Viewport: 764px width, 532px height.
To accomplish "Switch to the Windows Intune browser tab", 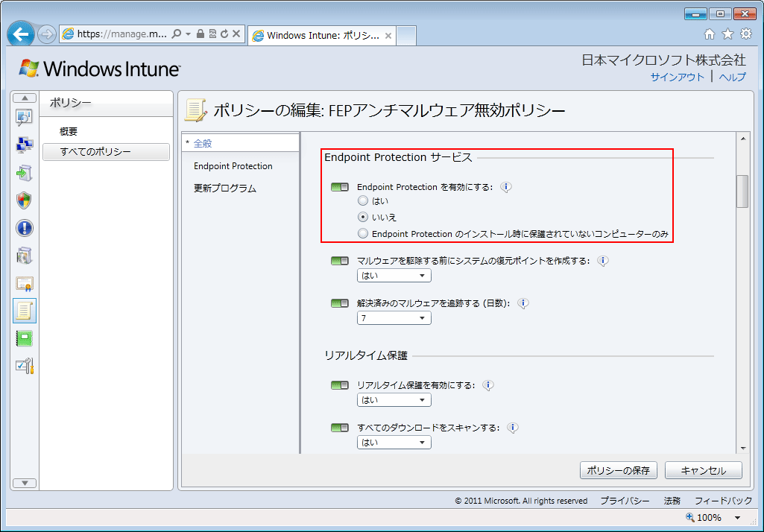I will pos(322,36).
